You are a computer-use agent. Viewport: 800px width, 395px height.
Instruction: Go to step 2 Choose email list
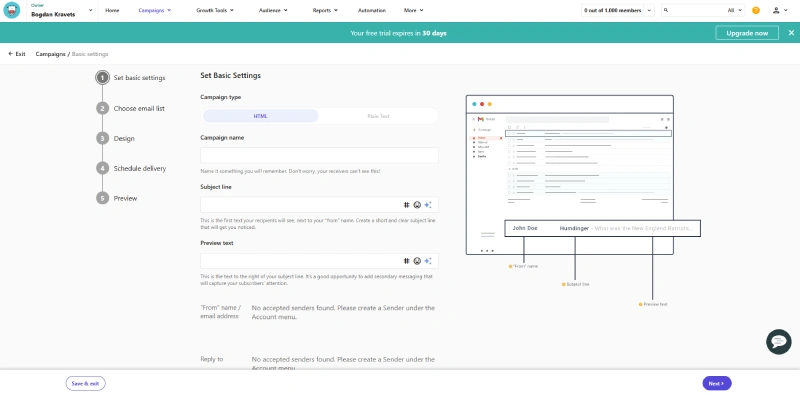pos(131,108)
